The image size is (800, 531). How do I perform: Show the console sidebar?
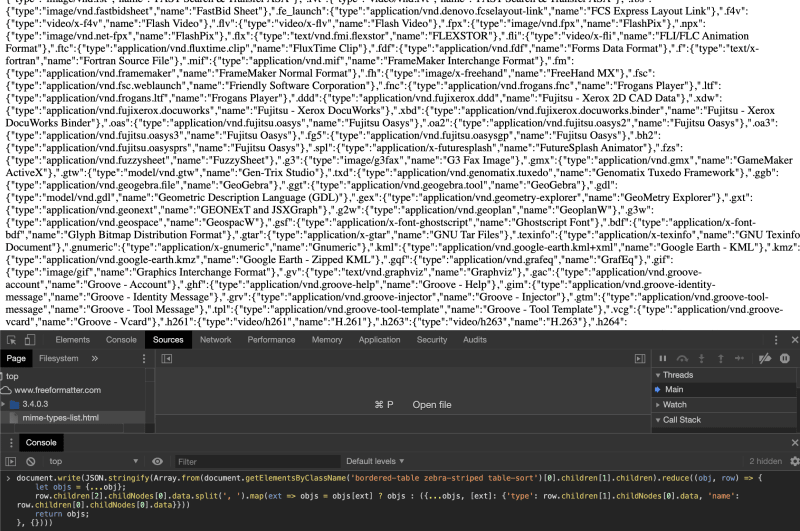click(x=11, y=462)
